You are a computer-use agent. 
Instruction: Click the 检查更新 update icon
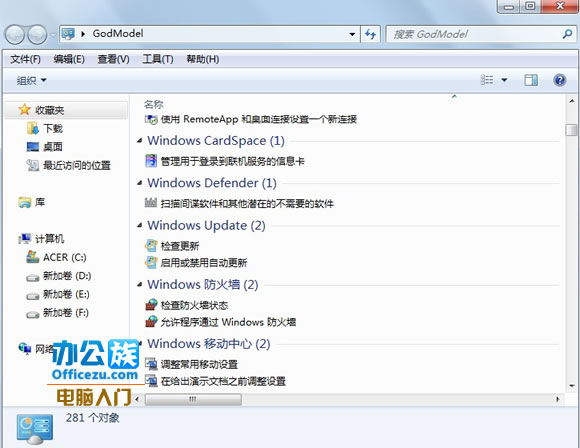[151, 245]
